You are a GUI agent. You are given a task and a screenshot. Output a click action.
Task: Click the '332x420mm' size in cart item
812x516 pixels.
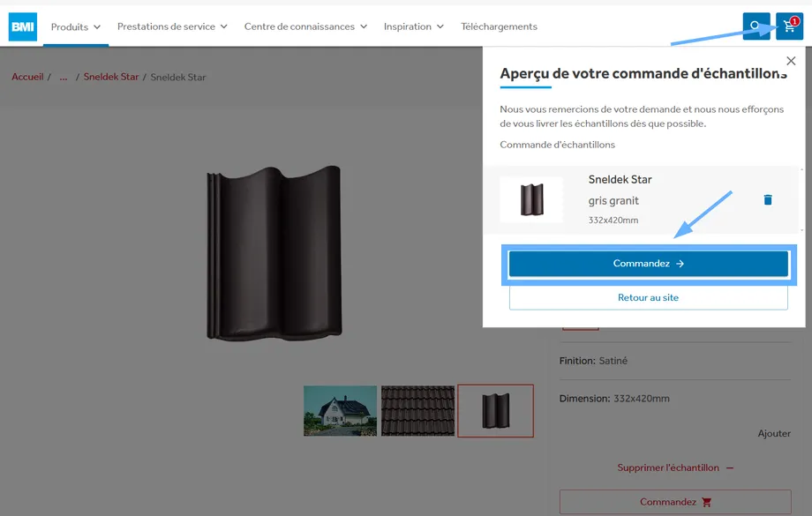point(613,220)
